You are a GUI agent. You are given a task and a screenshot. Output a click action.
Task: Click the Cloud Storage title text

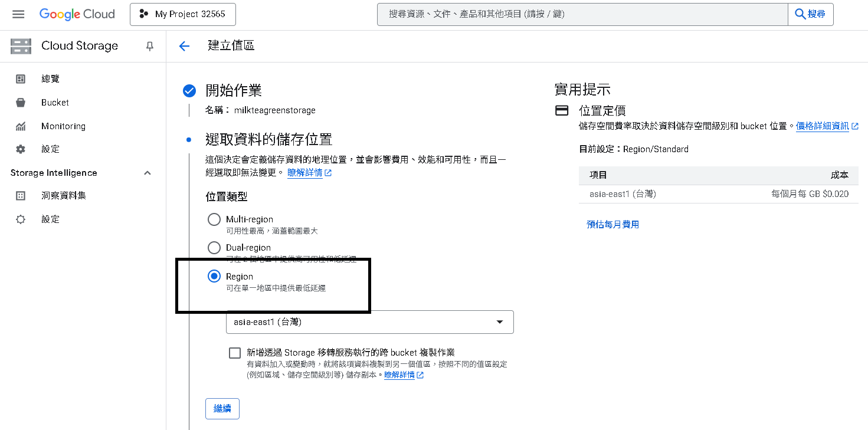coord(80,46)
